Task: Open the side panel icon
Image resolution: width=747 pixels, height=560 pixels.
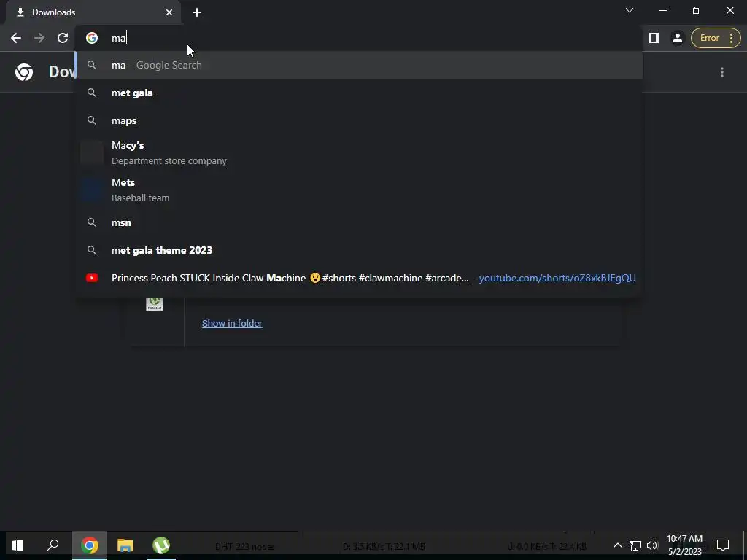Action: pos(654,38)
